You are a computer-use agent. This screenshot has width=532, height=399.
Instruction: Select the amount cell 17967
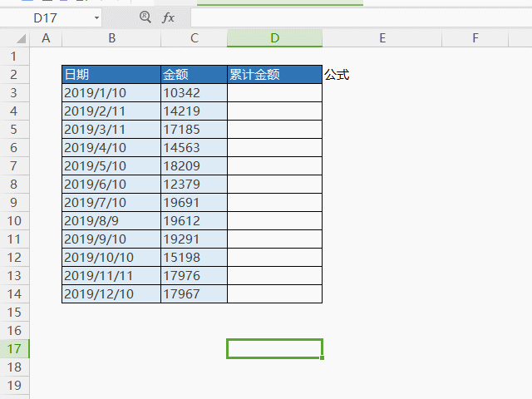[194, 294]
